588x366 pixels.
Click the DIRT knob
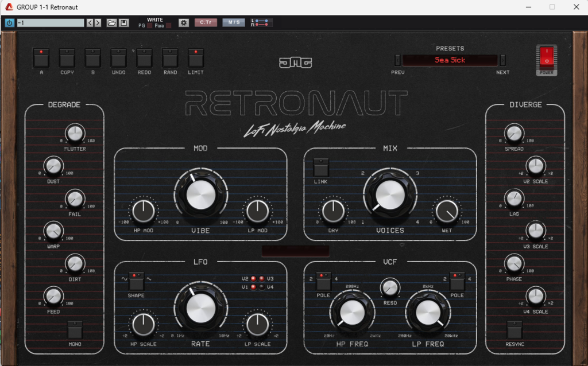75,263
